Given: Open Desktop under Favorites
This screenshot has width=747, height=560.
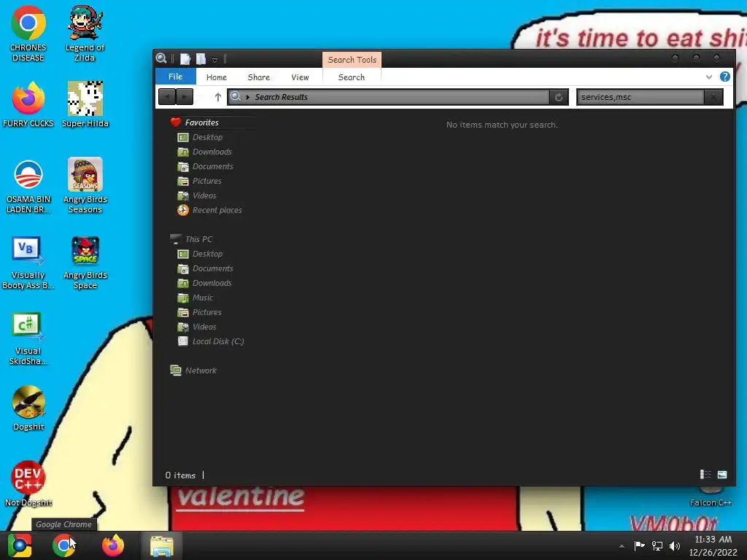Looking at the screenshot, I should tap(200, 137).
